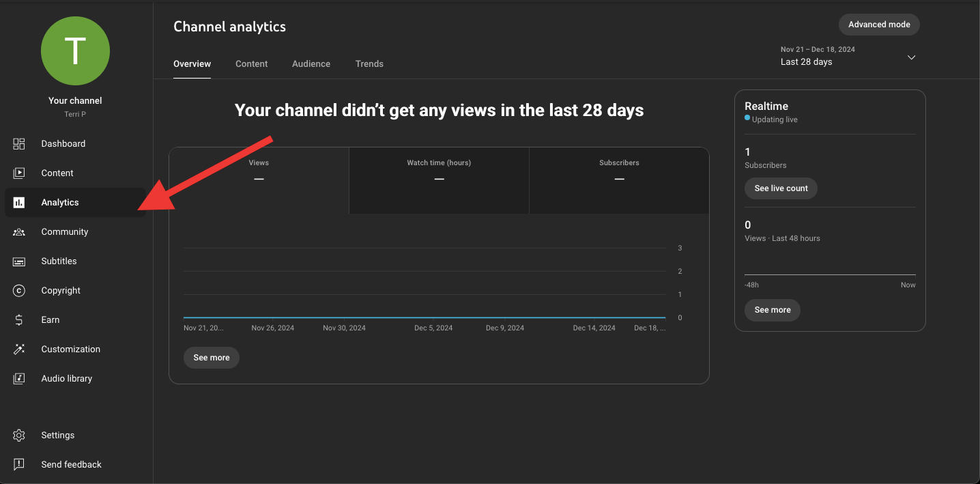The height and width of the screenshot is (484, 980).
Task: Select the Content icon in the sidebar
Action: pyautogui.click(x=18, y=173)
